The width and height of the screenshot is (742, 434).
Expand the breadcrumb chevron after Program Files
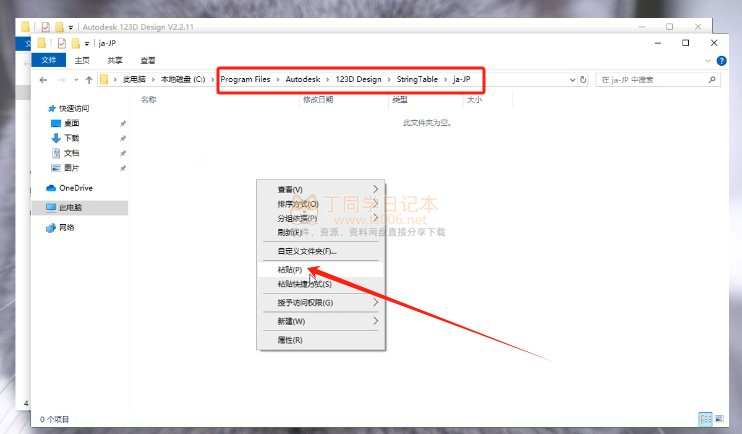(x=278, y=80)
